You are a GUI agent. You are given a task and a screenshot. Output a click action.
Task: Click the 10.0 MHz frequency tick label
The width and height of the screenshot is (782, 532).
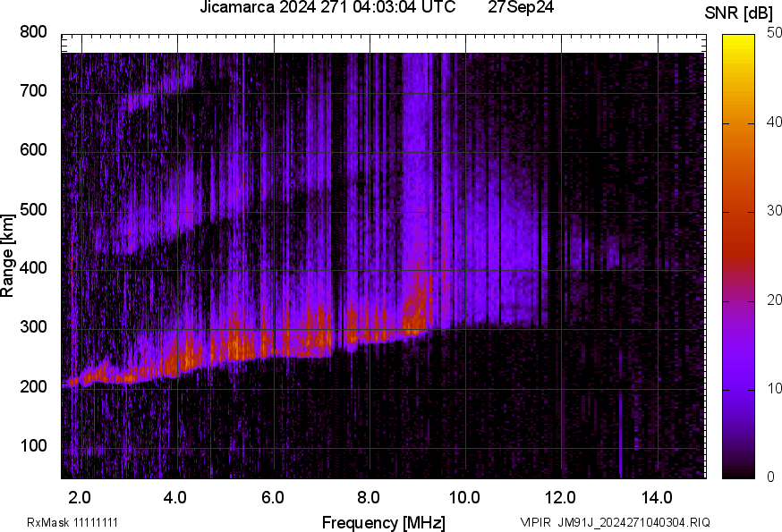pyautogui.click(x=464, y=497)
